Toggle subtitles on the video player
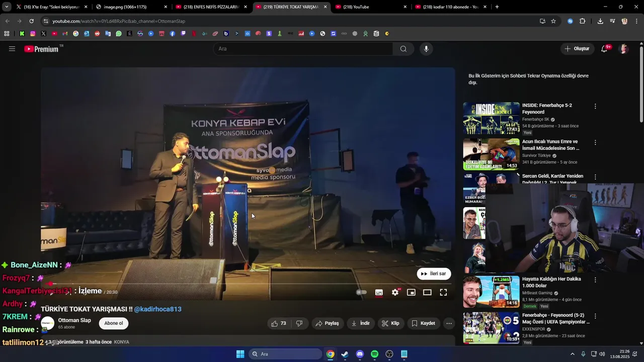The image size is (644, 362). click(x=379, y=292)
